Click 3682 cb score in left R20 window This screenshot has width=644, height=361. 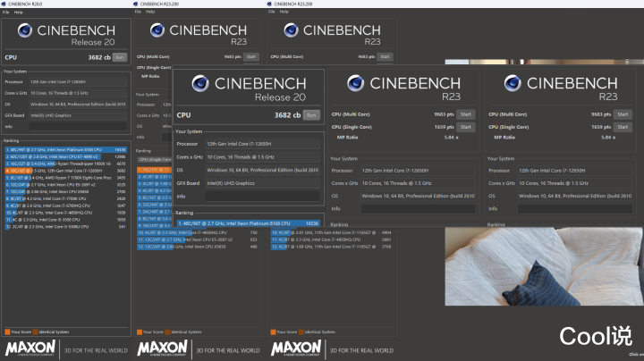pyautogui.click(x=99, y=57)
